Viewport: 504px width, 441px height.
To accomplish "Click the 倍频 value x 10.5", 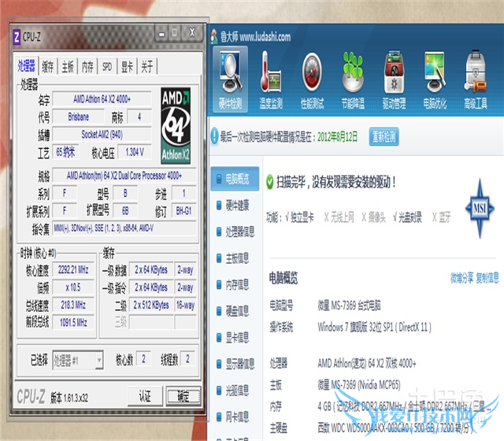I will [x=73, y=287].
